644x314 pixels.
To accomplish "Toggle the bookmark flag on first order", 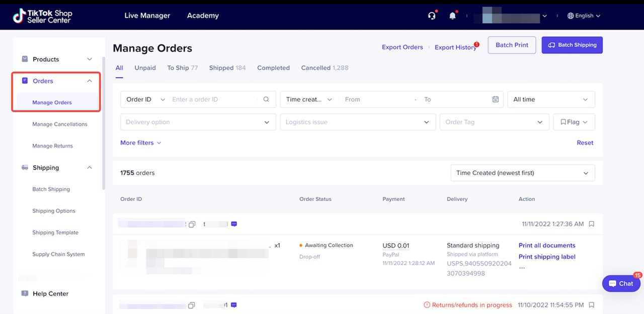I will pos(592,224).
